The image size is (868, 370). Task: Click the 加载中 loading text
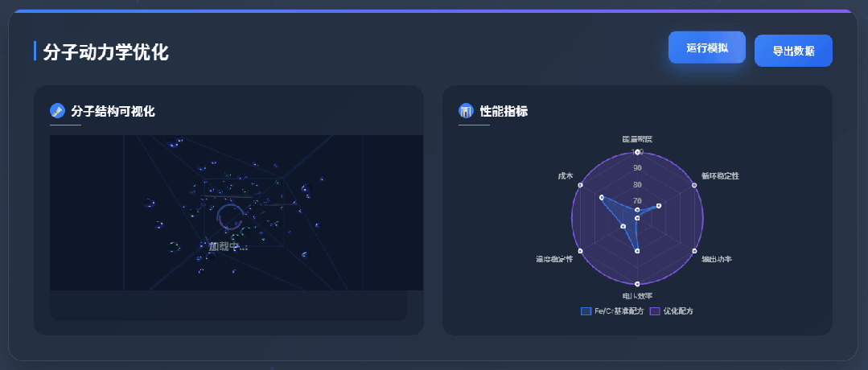tap(228, 246)
